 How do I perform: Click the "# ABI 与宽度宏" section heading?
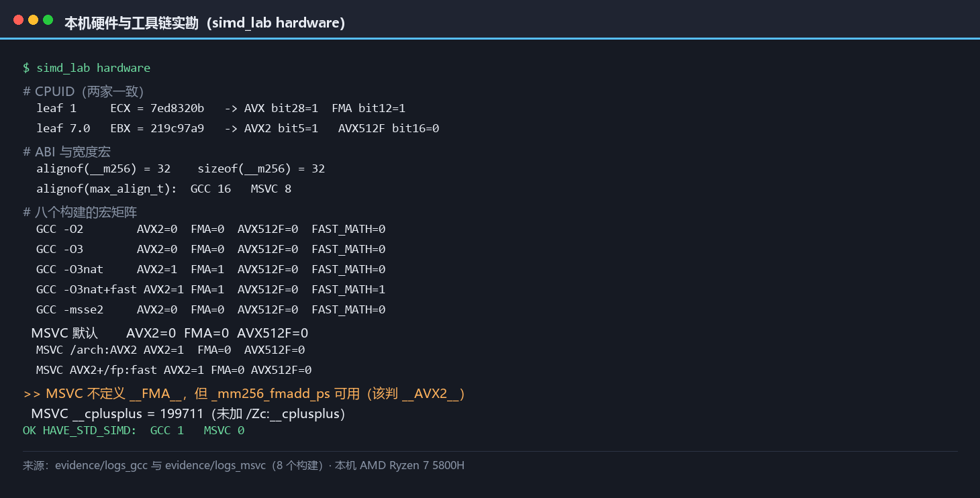[66, 152]
